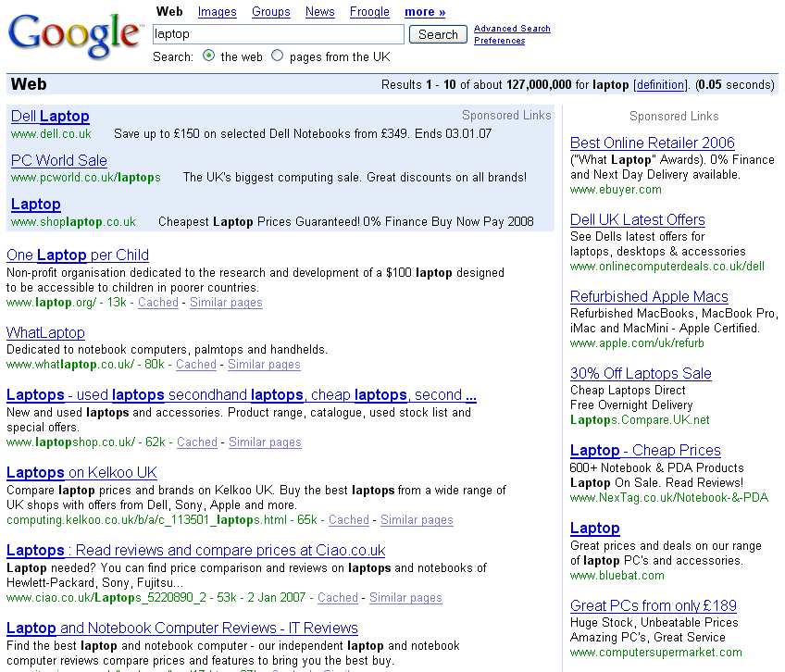Open 'Laptops - used laptops secondhand' result
Viewport: 785px width, 672px height.
tap(242, 394)
